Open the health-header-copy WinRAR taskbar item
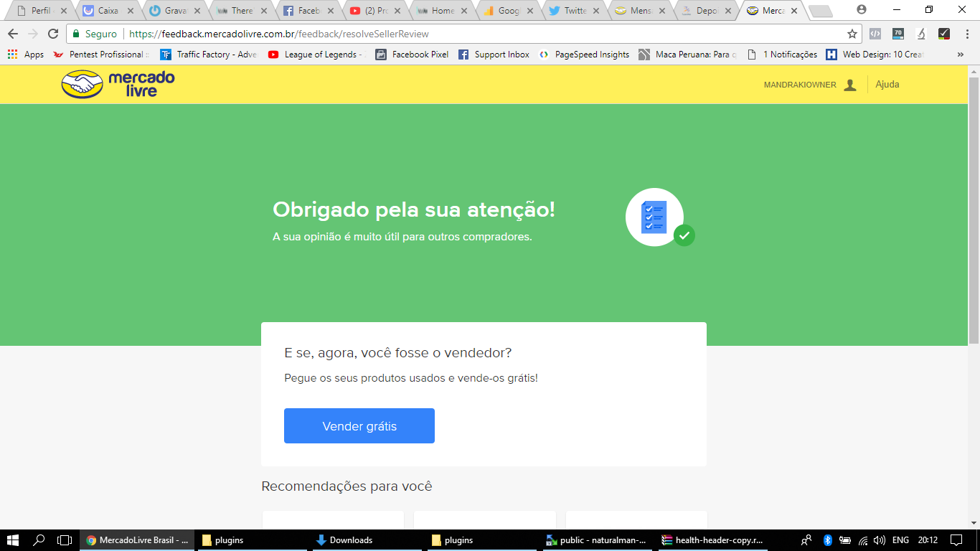The width and height of the screenshot is (980, 551). [x=712, y=540]
